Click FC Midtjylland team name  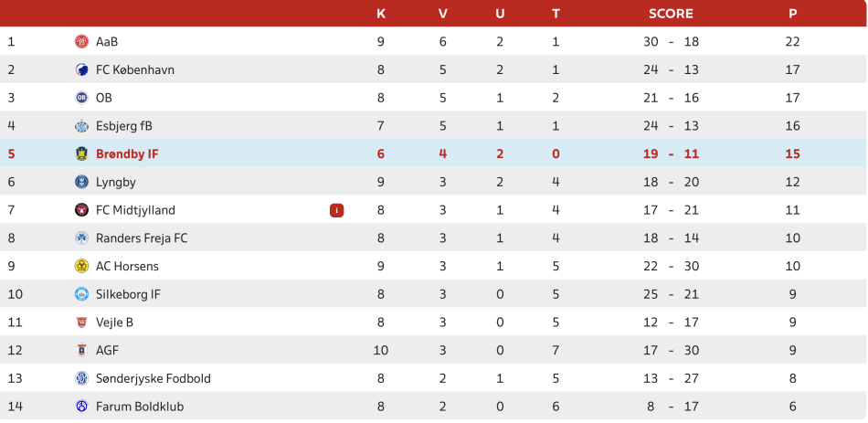[135, 210]
